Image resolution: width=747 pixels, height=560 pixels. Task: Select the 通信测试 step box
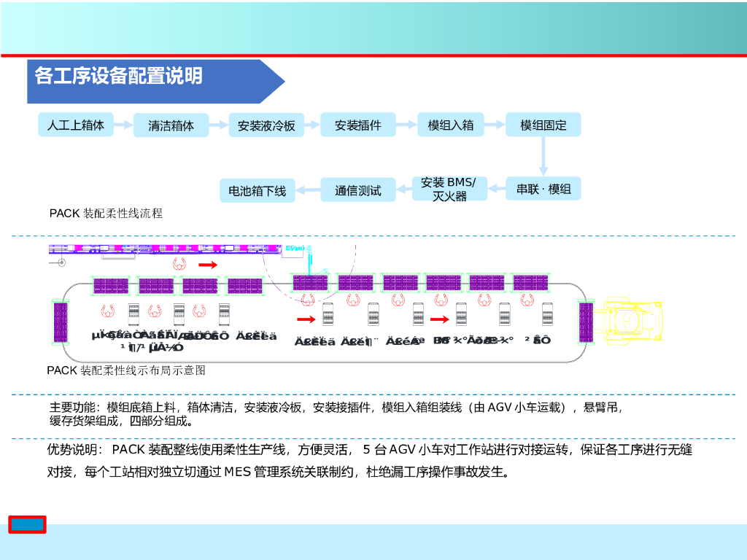point(357,190)
